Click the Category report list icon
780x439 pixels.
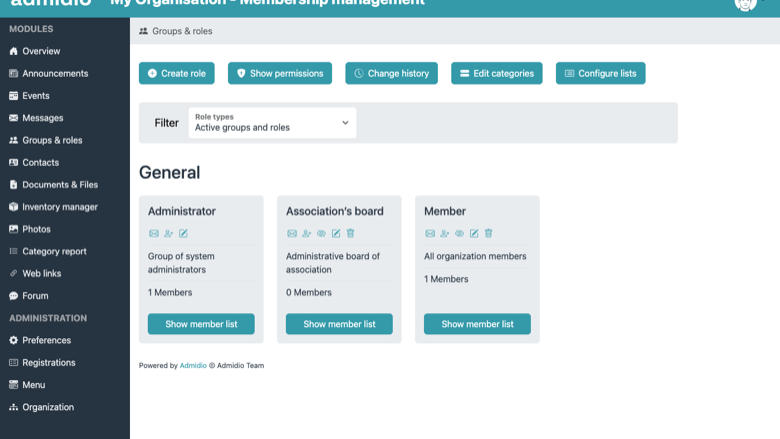[13, 251]
